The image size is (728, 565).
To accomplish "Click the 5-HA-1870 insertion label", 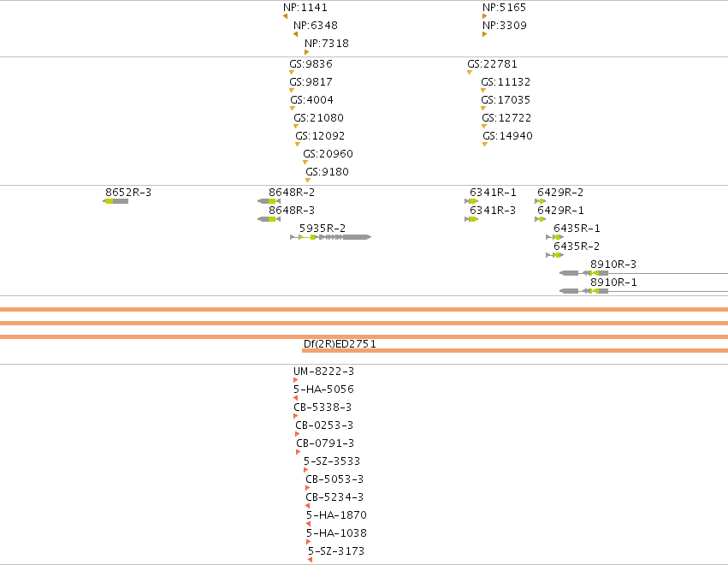I will click(x=336, y=515).
